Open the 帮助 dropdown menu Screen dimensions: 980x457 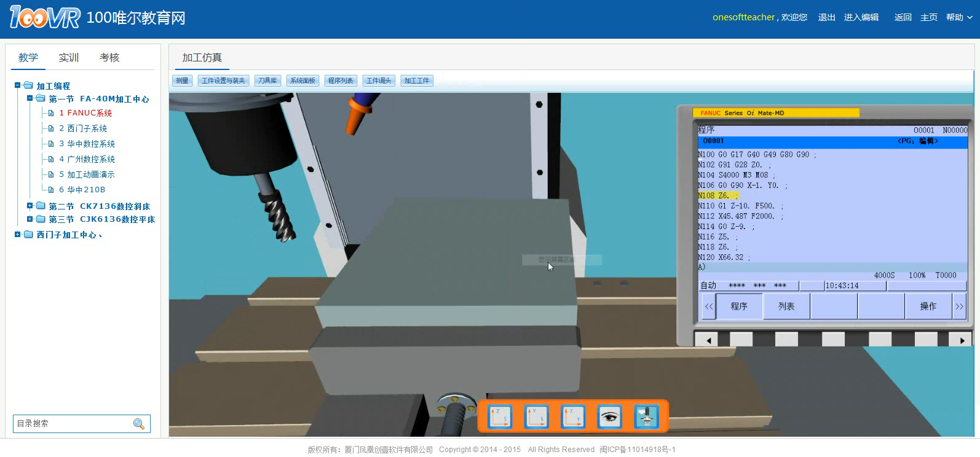pyautogui.click(x=958, y=17)
